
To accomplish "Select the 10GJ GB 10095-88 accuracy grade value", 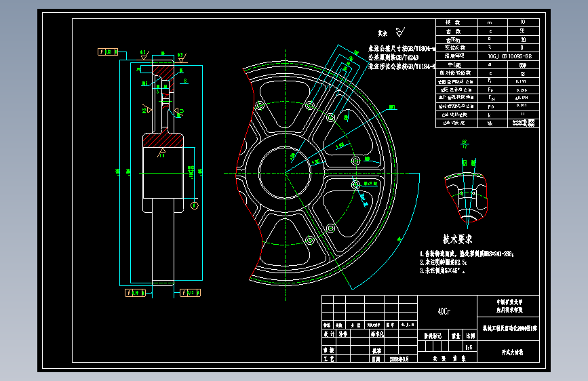I will coord(509,56).
